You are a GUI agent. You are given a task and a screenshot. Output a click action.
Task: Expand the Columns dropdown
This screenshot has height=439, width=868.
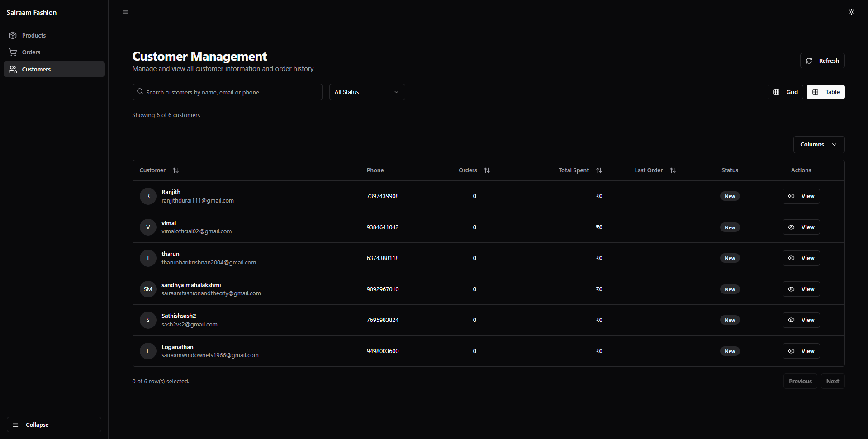(x=819, y=145)
